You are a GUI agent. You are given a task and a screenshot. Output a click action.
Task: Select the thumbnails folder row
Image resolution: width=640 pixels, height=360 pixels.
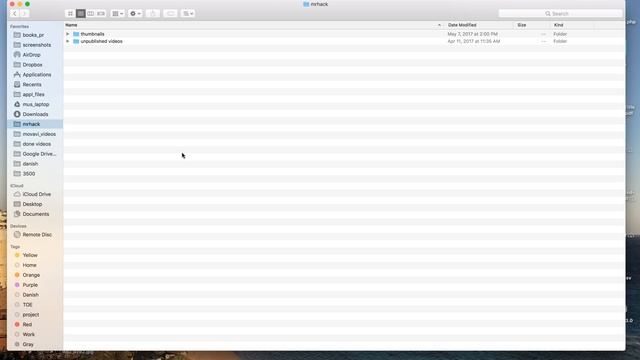tap(344, 34)
